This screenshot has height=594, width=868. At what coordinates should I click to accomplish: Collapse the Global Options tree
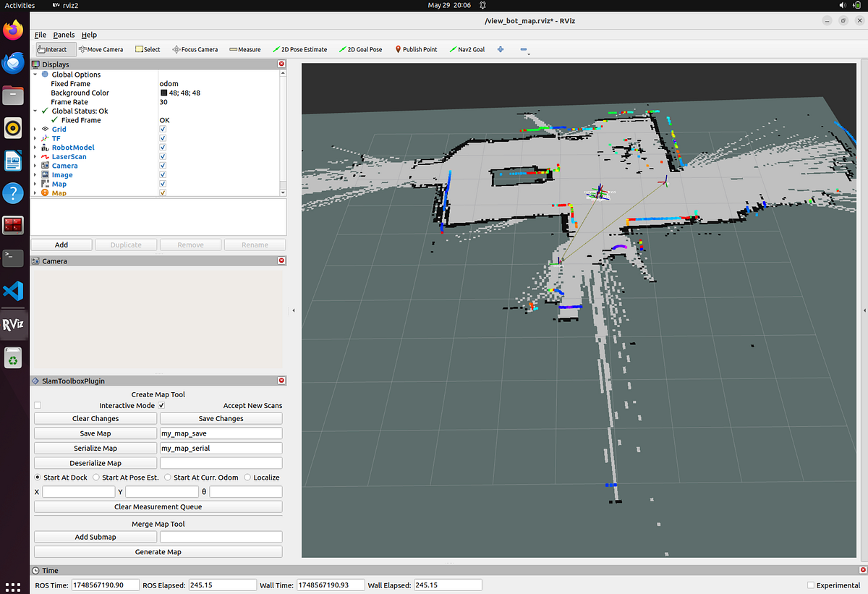click(x=35, y=74)
